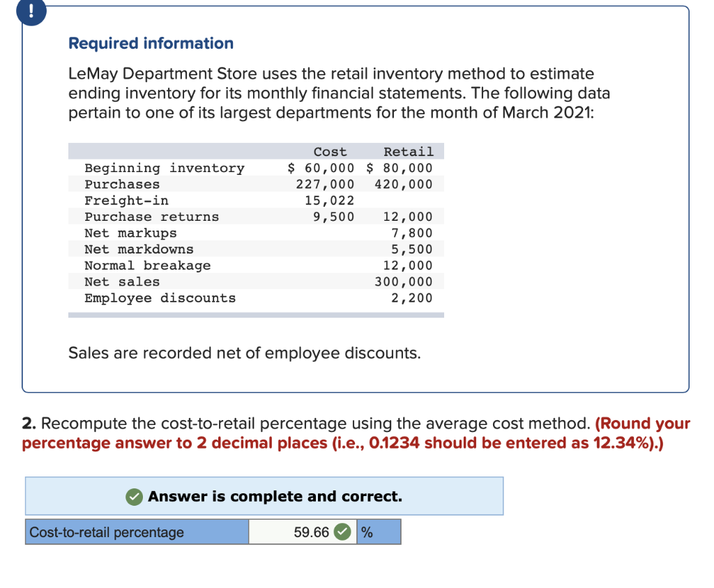Click the exclamation alert icon
This screenshot has height=588, width=714.
pos(31,12)
